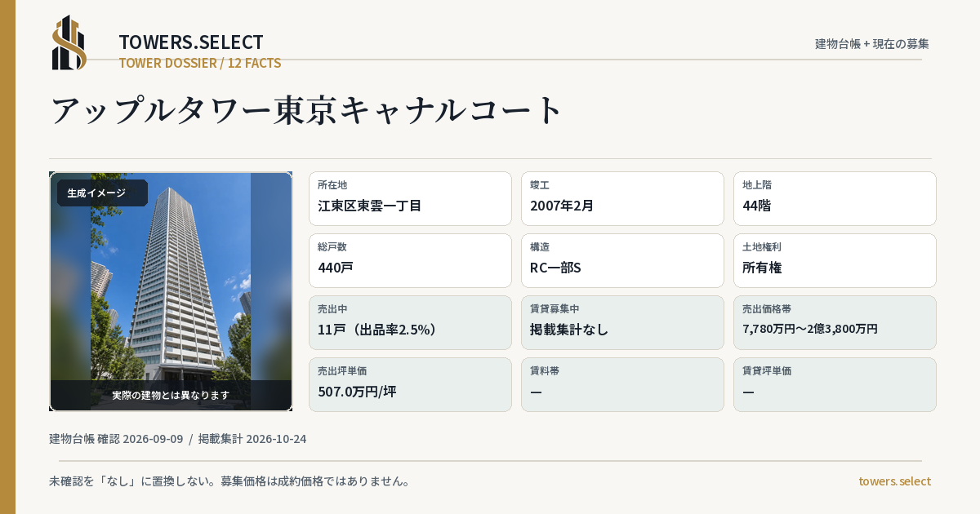Image resolution: width=980 pixels, height=514 pixels.
Task: Click the 売出坪単価 label
Action: (x=342, y=371)
